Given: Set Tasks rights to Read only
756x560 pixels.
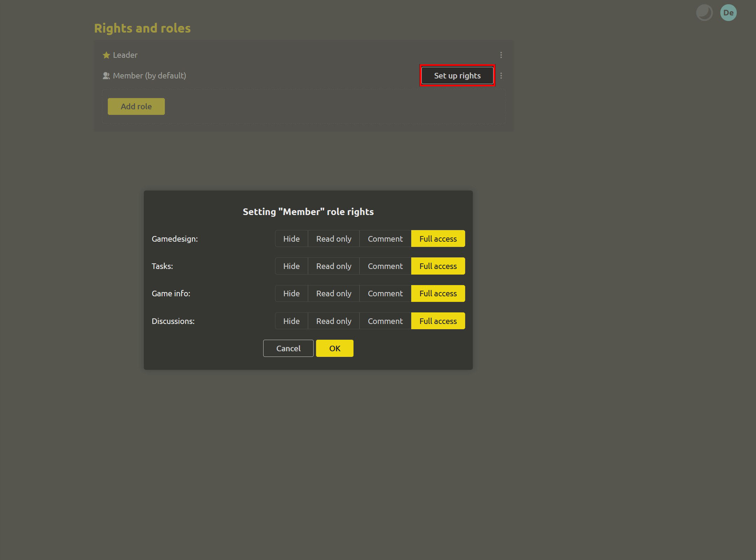Looking at the screenshot, I should pyautogui.click(x=334, y=266).
